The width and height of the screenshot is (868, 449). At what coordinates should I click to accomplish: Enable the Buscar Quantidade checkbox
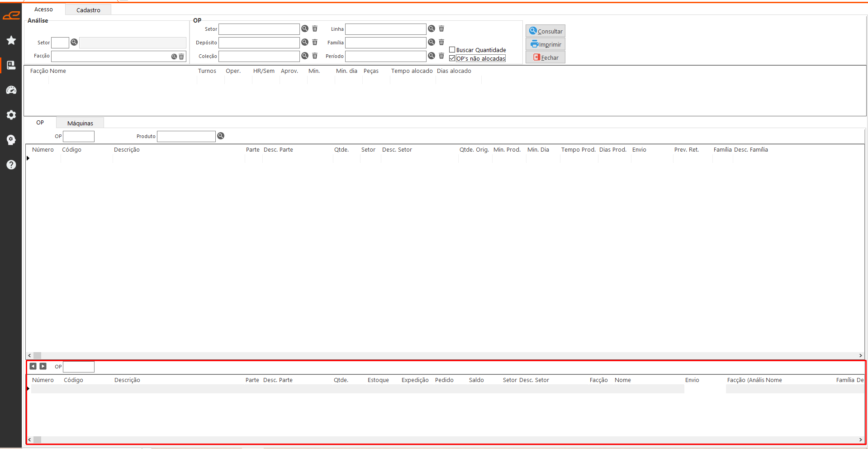tap(452, 50)
